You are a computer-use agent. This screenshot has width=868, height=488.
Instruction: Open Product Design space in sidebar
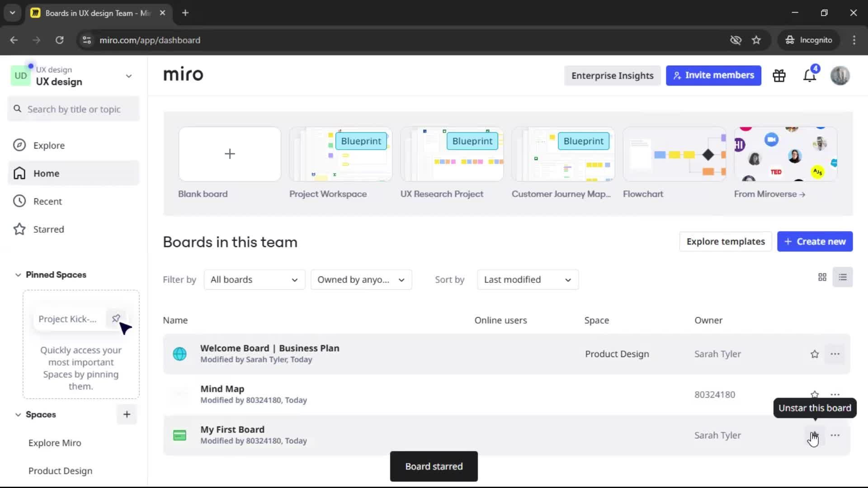coord(60,471)
